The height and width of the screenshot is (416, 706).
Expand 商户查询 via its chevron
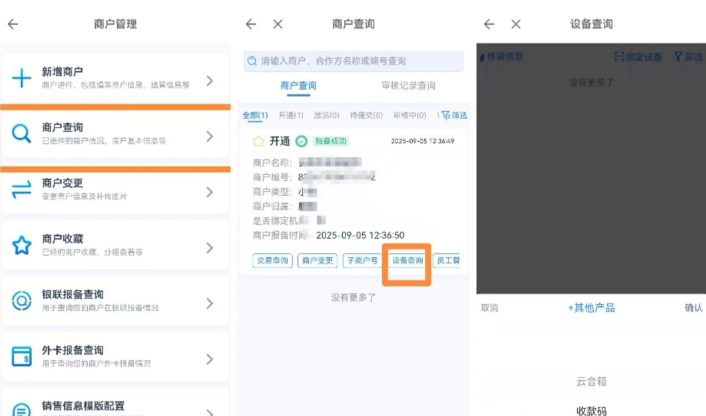[210, 136]
